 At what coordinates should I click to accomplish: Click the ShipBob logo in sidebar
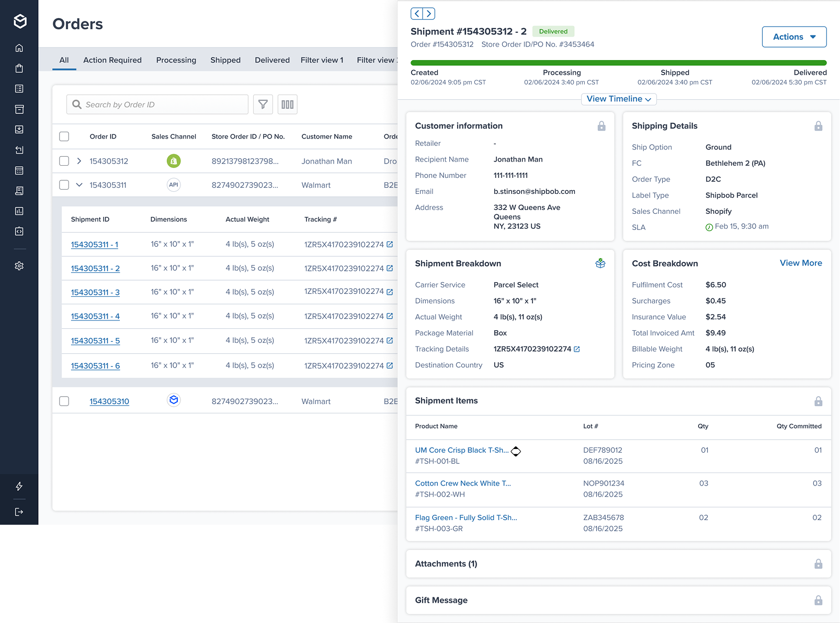(x=20, y=21)
